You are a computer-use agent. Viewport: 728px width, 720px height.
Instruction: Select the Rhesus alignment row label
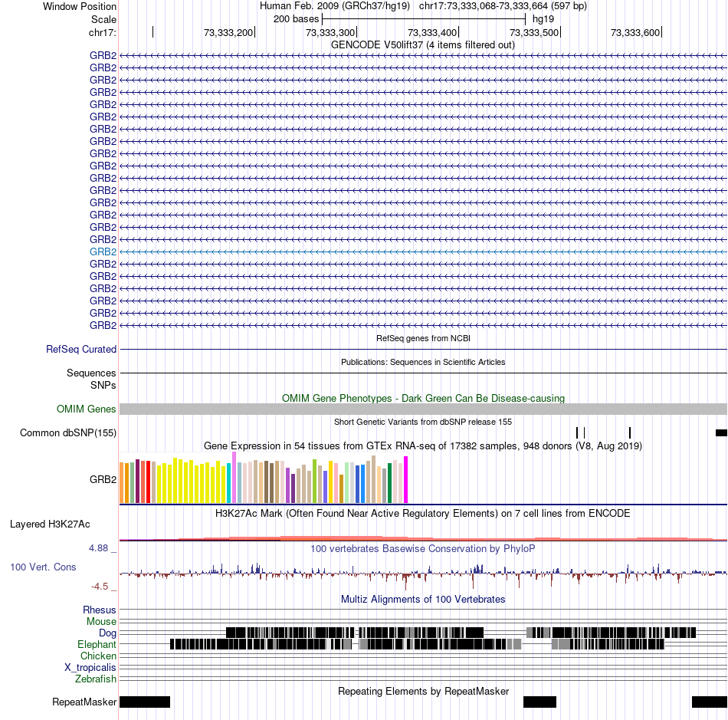click(100, 610)
